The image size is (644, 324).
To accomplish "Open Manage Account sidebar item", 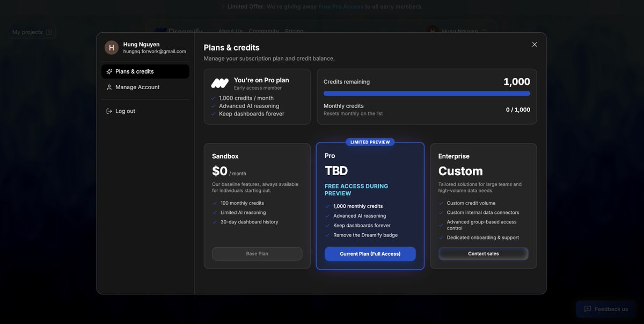I will point(145,87).
